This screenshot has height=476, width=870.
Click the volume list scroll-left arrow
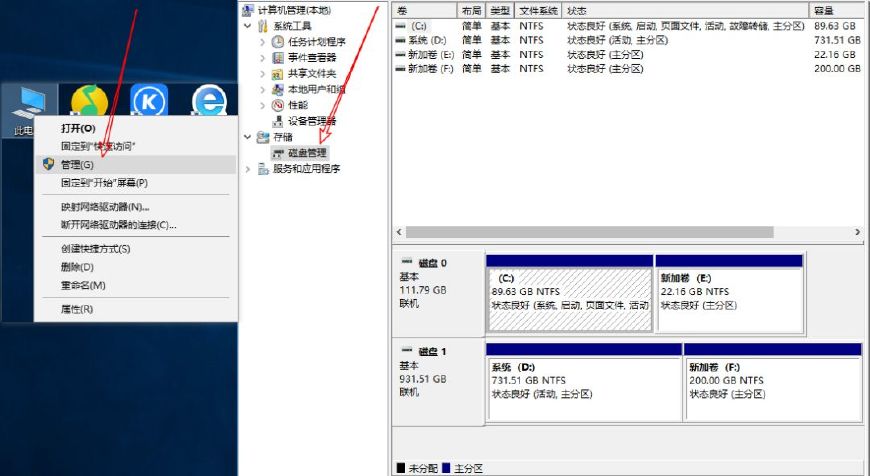(399, 232)
